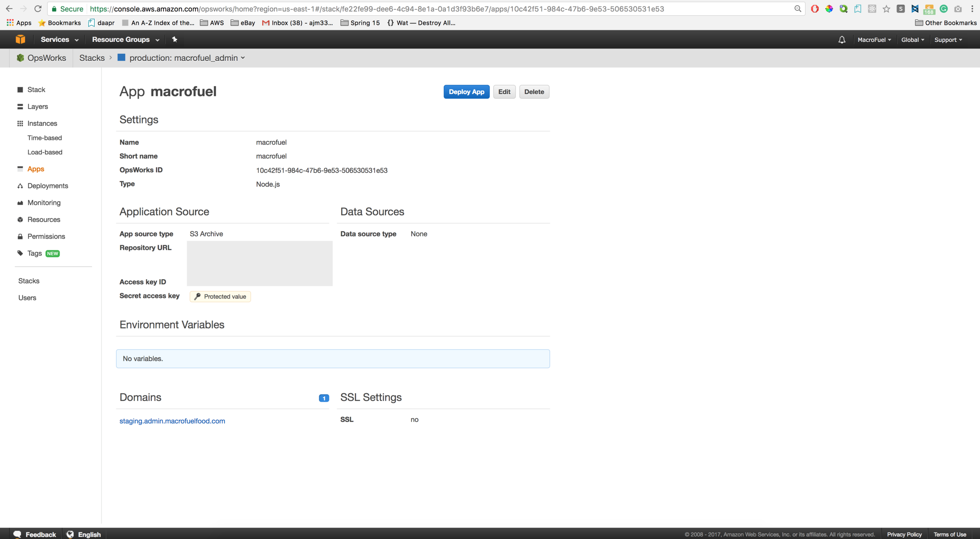Open Monitoring in sidebar
The width and height of the screenshot is (980, 539).
tap(44, 203)
